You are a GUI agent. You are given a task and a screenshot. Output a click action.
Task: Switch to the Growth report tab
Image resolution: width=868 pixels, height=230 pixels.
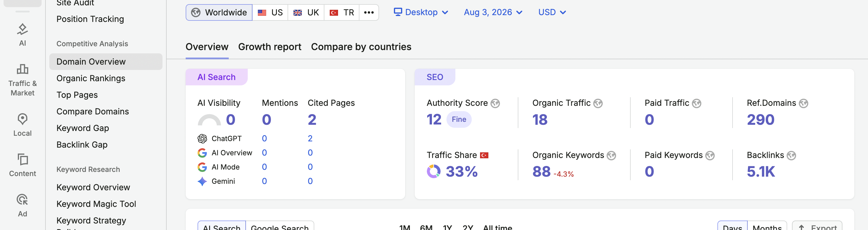(269, 47)
